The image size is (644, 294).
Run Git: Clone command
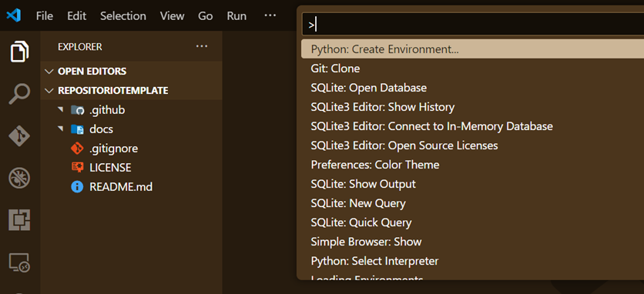(473, 68)
